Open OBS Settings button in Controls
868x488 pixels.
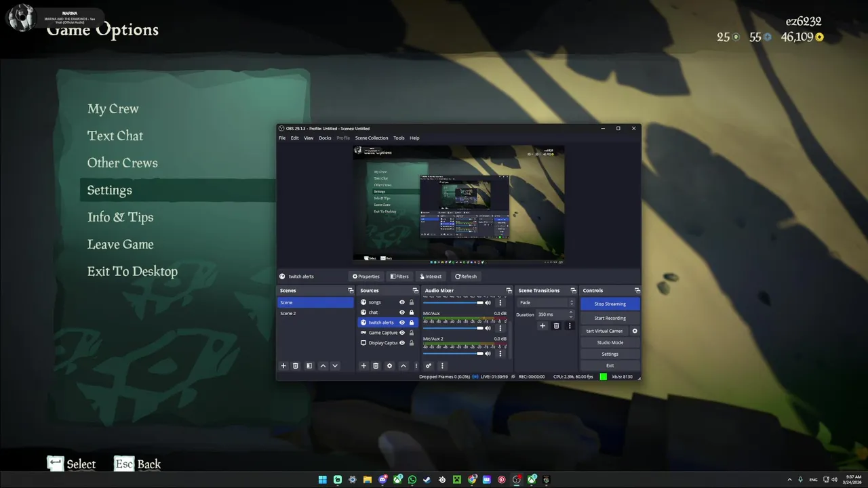(610, 354)
